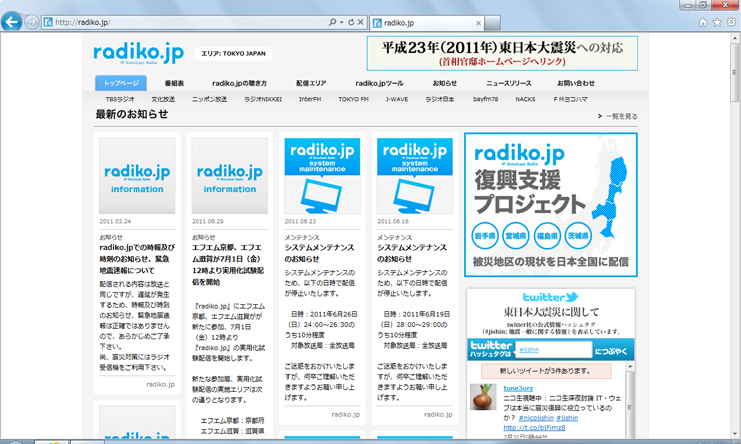The width and height of the screenshot is (741, 444).
Task: Open the address bar autocomplete dropdown arrow
Action: 341,22
